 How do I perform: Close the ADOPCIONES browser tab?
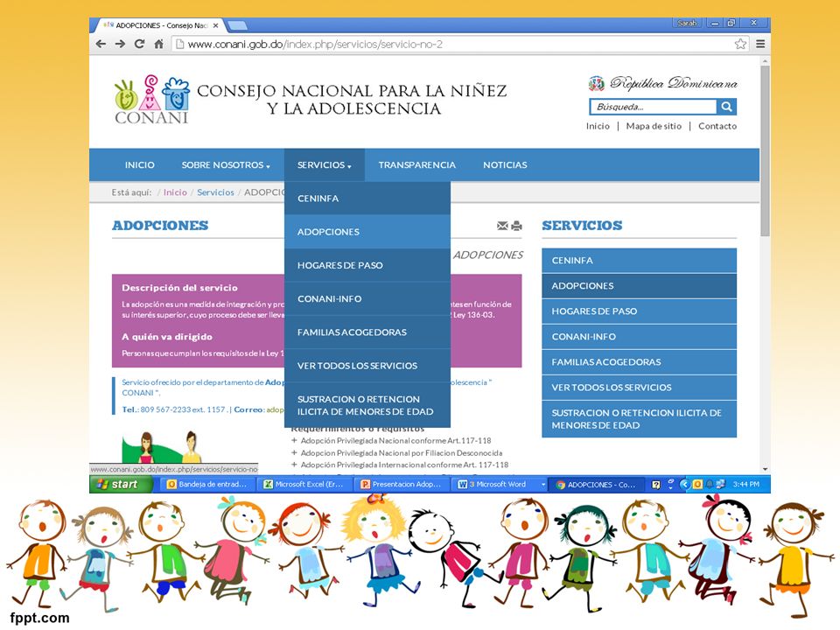point(215,25)
